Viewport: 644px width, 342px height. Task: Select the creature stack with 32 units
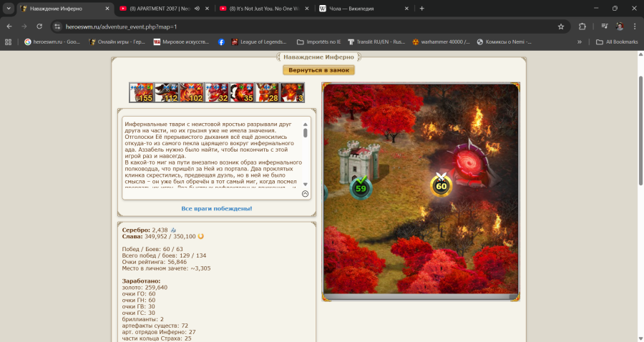[216, 92]
